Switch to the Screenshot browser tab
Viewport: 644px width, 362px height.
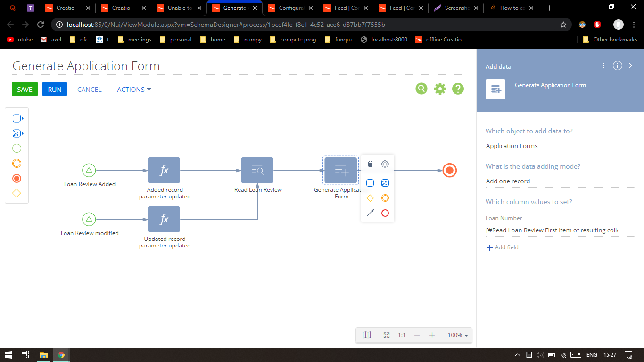[x=456, y=8]
